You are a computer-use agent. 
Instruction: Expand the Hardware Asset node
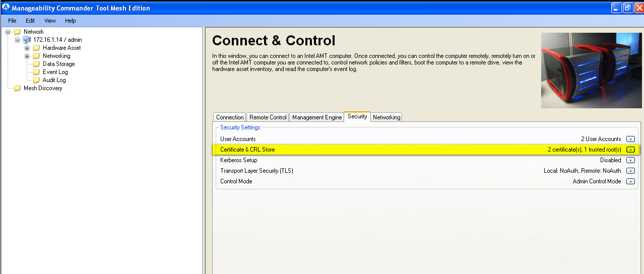(x=27, y=48)
